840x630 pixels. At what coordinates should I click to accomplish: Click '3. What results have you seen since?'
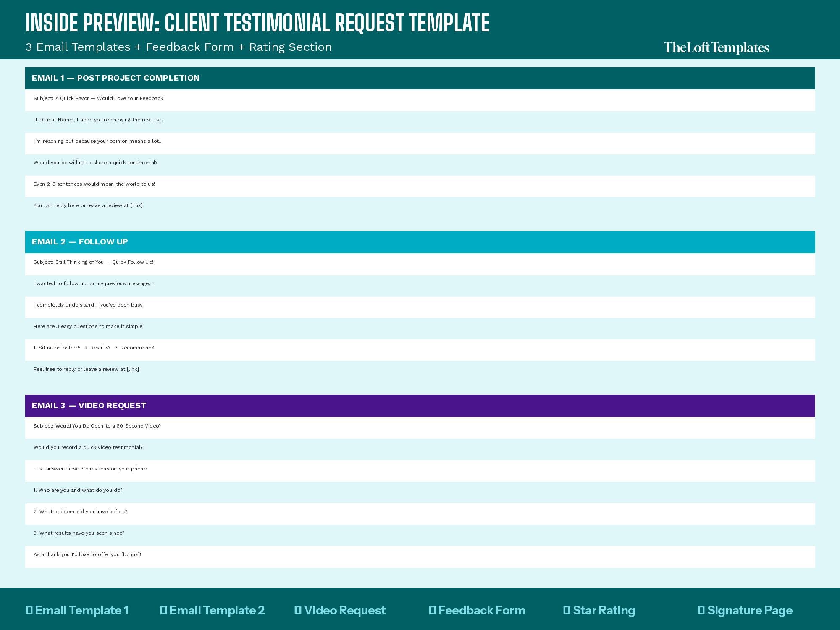tap(79, 533)
